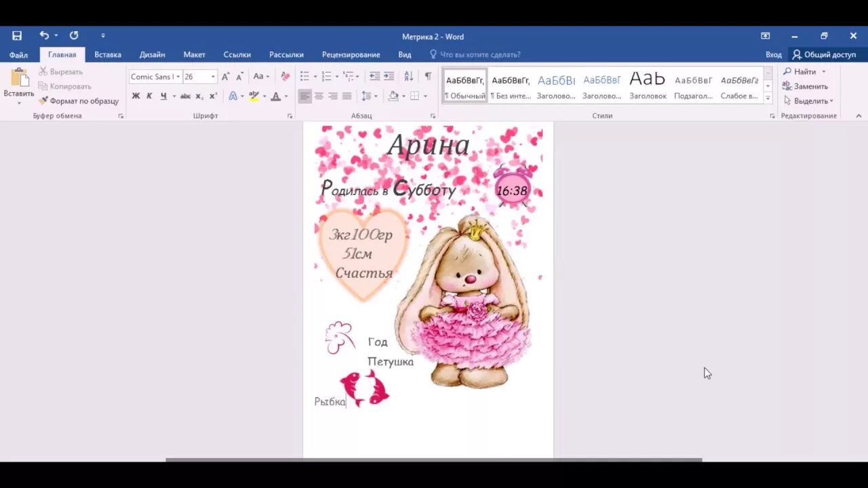
Task: Decrease font size with the smaller A icon
Action: pyautogui.click(x=239, y=77)
